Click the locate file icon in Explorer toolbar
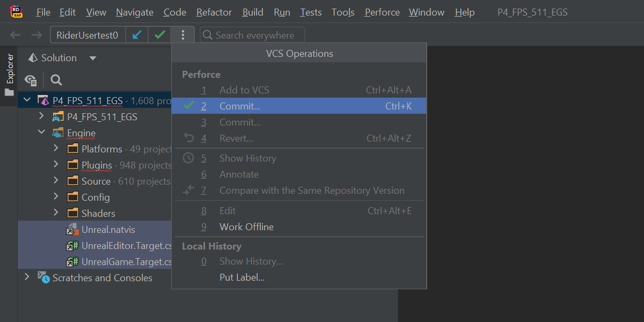The image size is (644, 322). 31,80
